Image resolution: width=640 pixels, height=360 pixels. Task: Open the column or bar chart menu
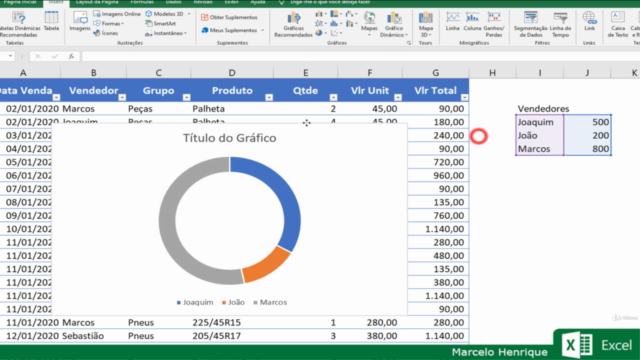320,14
